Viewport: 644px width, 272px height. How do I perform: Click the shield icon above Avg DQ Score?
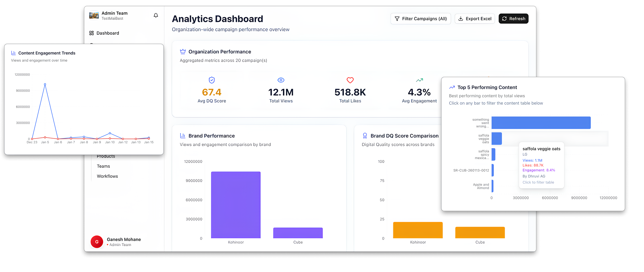tap(212, 80)
